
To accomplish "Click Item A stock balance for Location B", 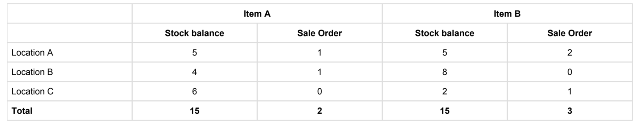I will 194,72.
